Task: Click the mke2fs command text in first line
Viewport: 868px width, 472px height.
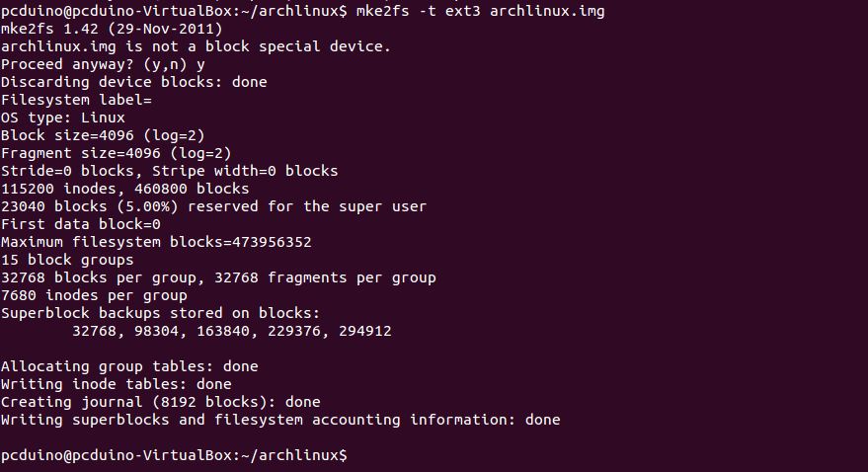Action: [481, 11]
